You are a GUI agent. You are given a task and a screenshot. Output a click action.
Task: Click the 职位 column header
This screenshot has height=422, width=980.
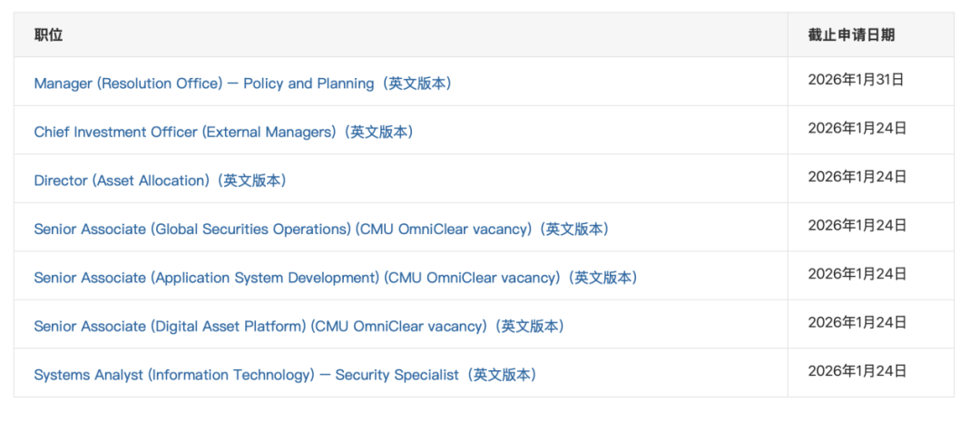(49, 35)
